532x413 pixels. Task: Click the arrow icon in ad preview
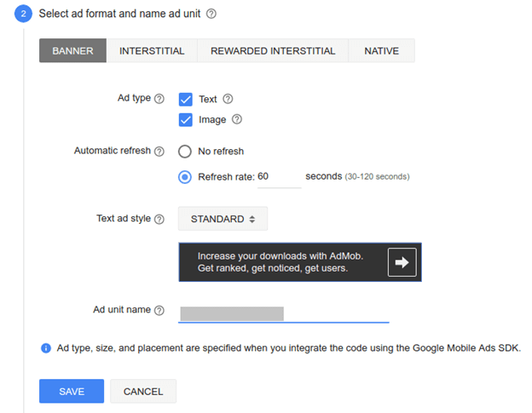pyautogui.click(x=402, y=263)
